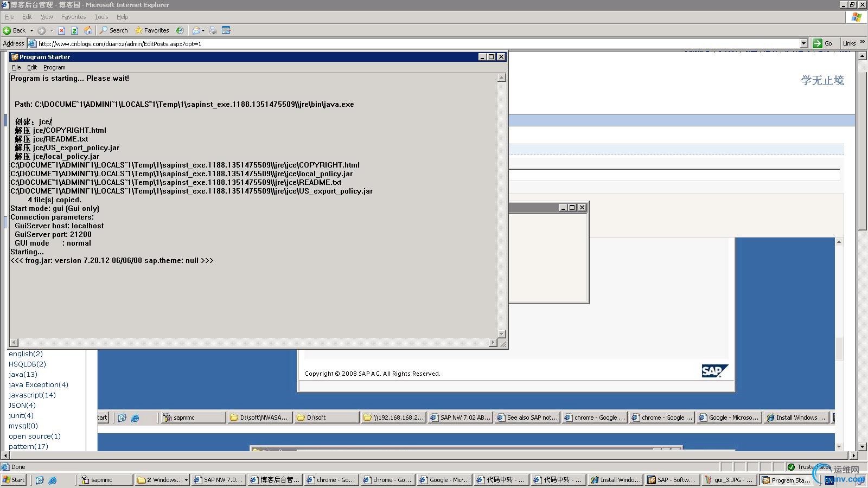Viewport: 868px width, 488px height.
Task: Open the java(13) category link
Action: (23, 374)
